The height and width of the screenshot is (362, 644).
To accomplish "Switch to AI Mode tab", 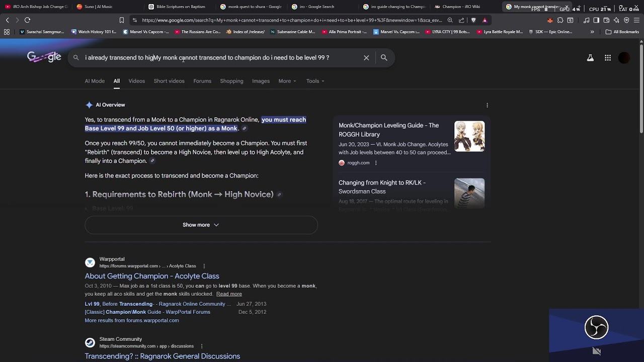I will point(95,81).
